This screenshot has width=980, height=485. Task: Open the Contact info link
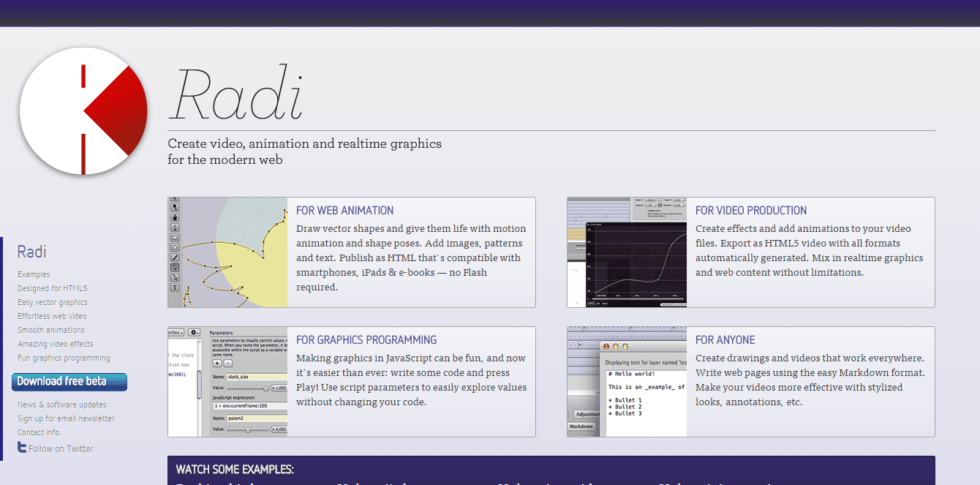tap(39, 432)
